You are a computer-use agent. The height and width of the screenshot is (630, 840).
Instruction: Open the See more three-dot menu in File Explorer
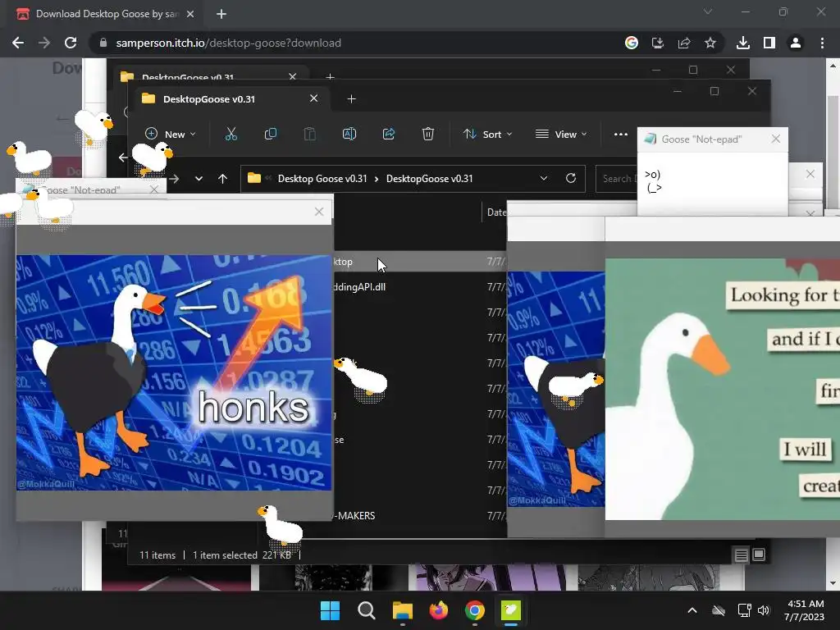620,134
